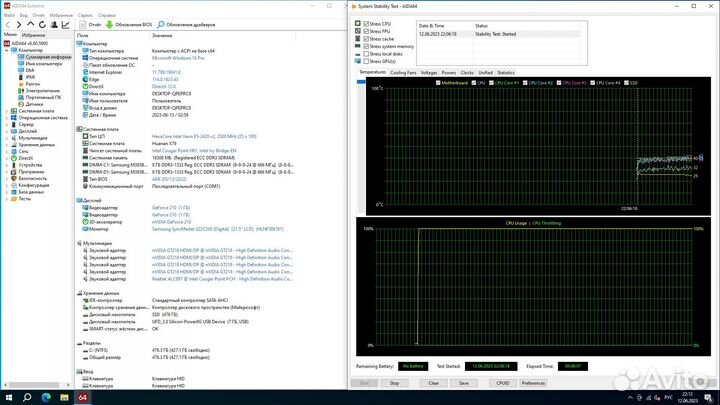The image size is (720, 405).
Task: Collapse the Компьютер tree node
Action: pos(6,50)
